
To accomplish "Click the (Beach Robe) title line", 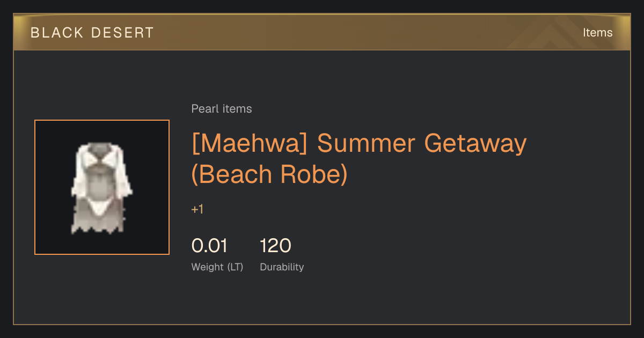I will coord(270,174).
